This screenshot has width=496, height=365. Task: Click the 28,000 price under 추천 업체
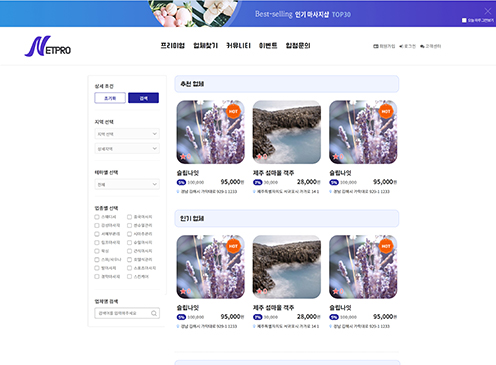tap(308, 182)
